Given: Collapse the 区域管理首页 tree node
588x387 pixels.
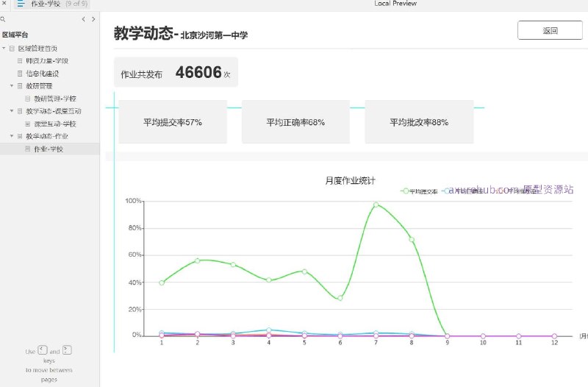Looking at the screenshot, I should point(4,48).
